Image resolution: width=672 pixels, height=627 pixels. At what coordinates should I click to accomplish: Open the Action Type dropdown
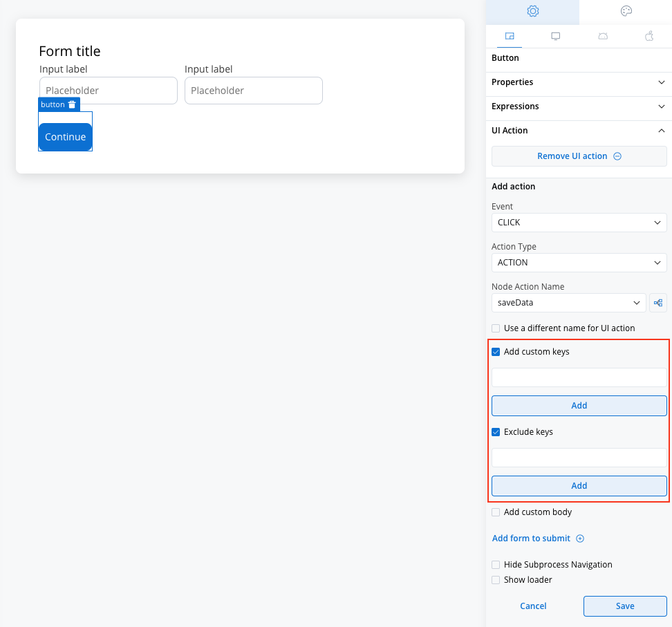point(579,263)
